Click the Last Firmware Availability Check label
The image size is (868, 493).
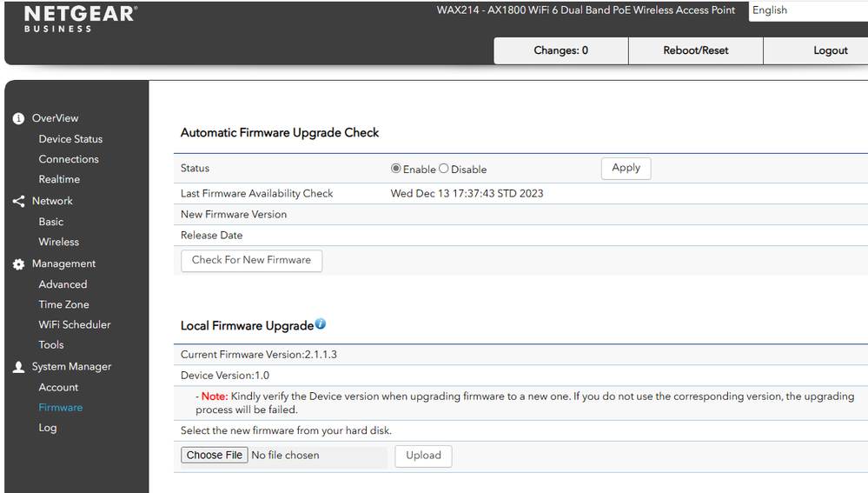257,193
